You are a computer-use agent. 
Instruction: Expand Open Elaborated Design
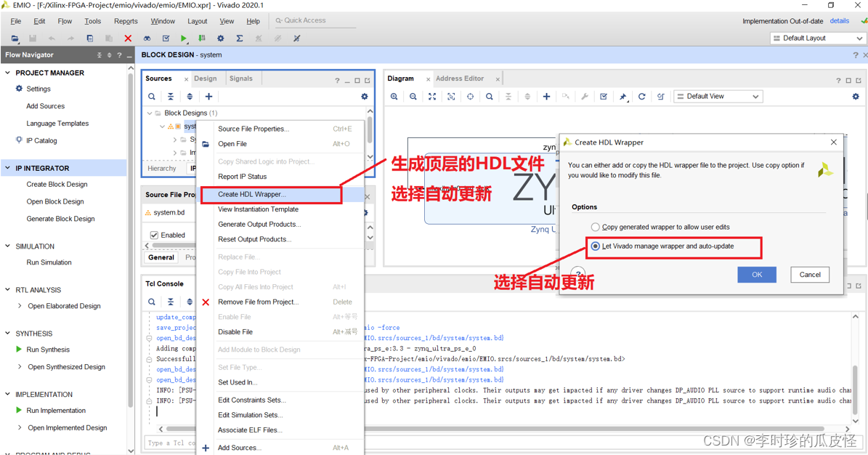[x=20, y=306]
